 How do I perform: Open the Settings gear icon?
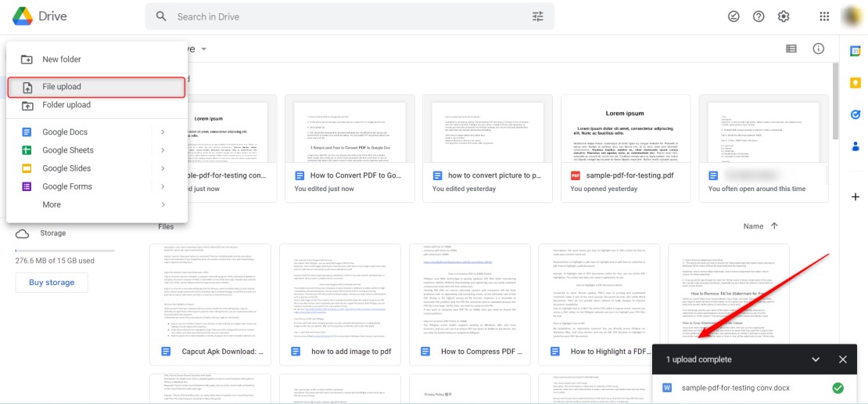[784, 16]
